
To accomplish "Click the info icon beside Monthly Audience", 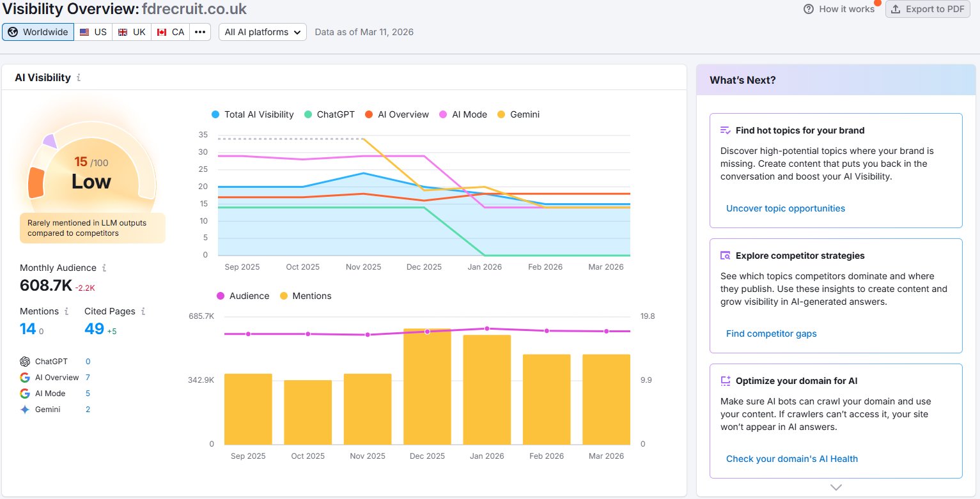I will click(104, 268).
